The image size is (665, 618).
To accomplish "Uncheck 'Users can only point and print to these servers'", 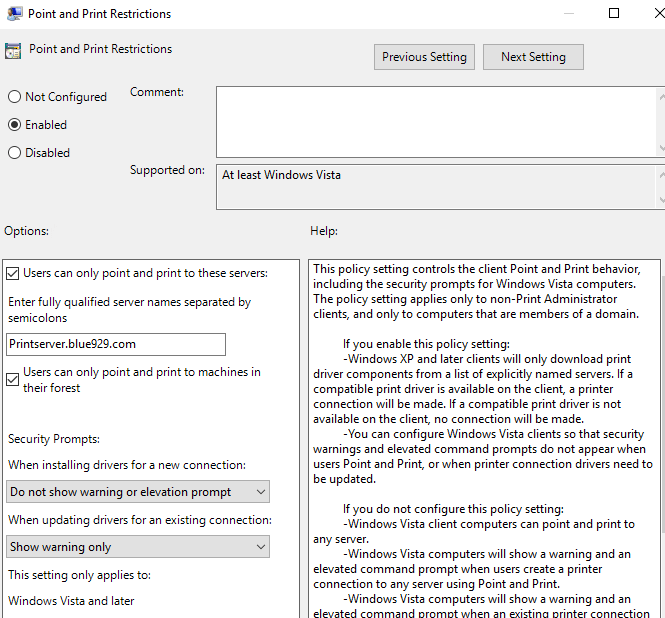I will pos(13,272).
